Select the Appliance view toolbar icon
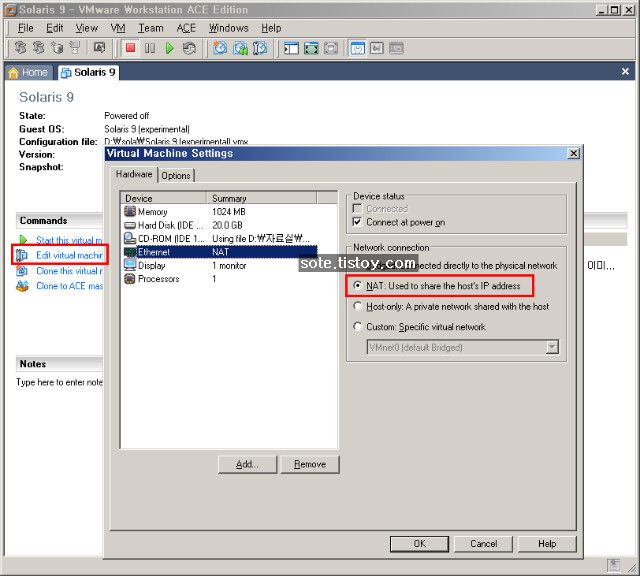 click(396, 48)
